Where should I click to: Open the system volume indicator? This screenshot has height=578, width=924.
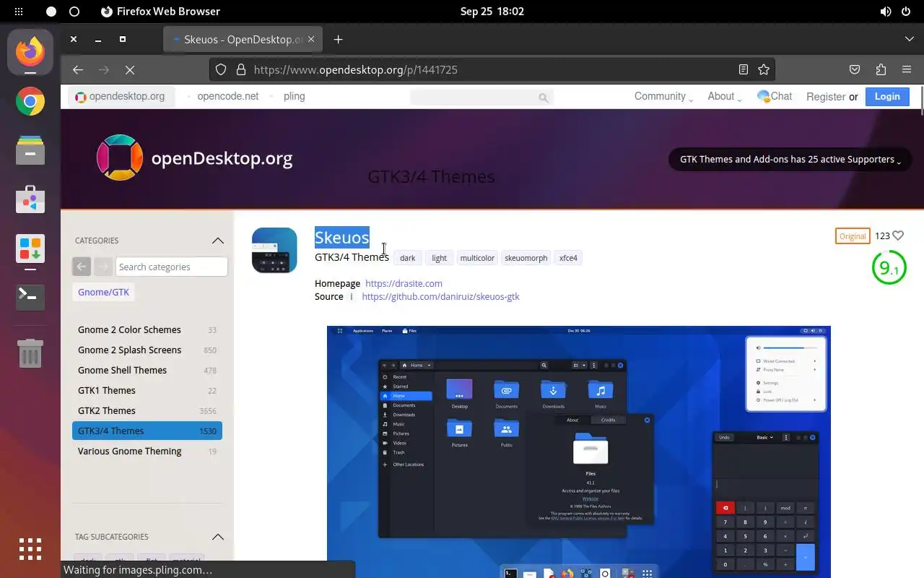(x=886, y=12)
